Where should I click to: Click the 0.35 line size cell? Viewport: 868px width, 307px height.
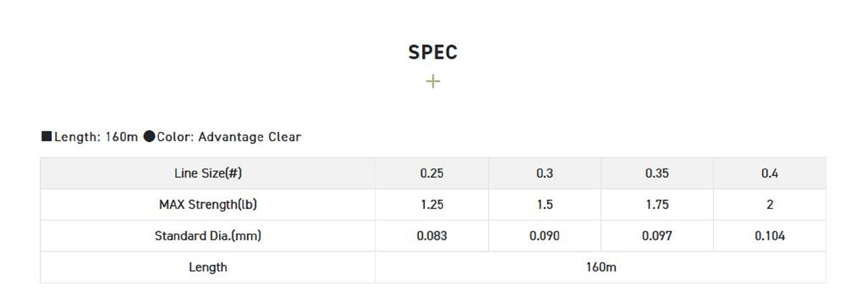[657, 173]
